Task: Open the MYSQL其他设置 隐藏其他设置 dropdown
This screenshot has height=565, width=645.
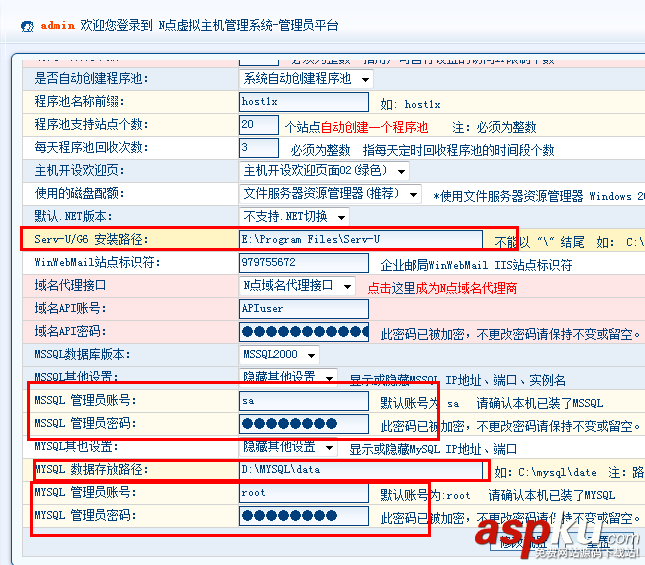Action: (x=288, y=447)
